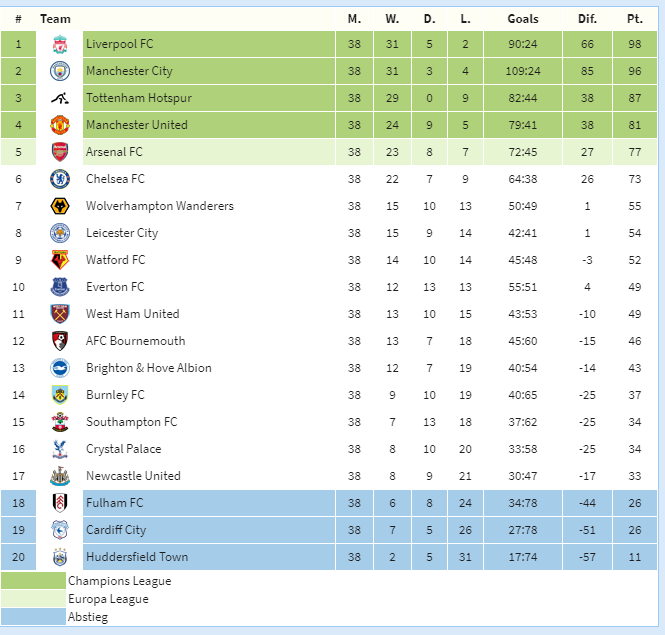The width and height of the screenshot is (665, 635).
Task: Click the Manchester United crest
Action: (60, 125)
